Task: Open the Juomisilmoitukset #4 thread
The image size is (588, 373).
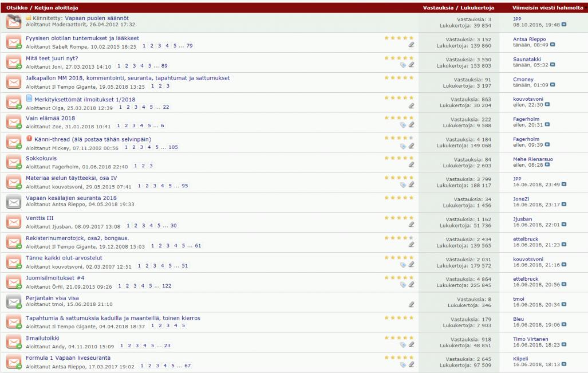Action: pos(55,278)
